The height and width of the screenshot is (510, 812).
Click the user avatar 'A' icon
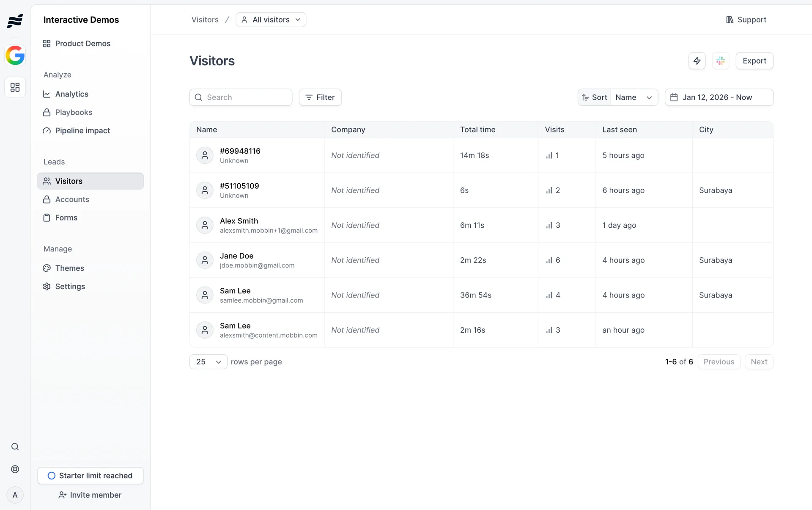(x=15, y=495)
